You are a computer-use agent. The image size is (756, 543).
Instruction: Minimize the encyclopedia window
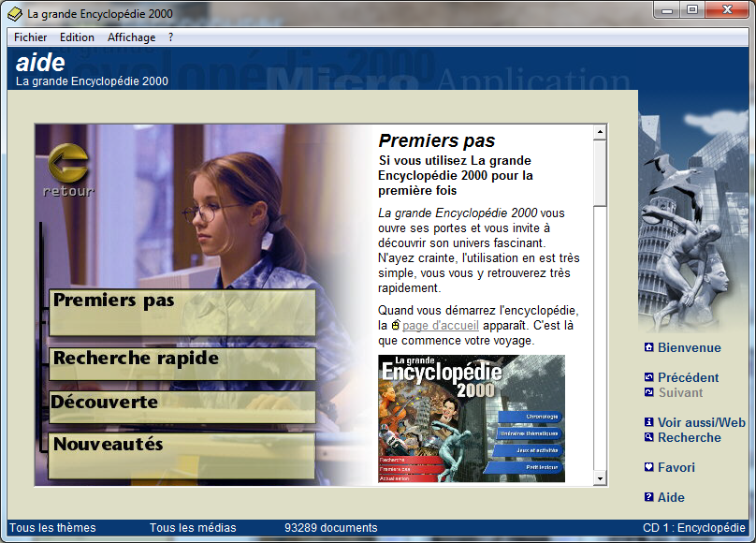667,10
